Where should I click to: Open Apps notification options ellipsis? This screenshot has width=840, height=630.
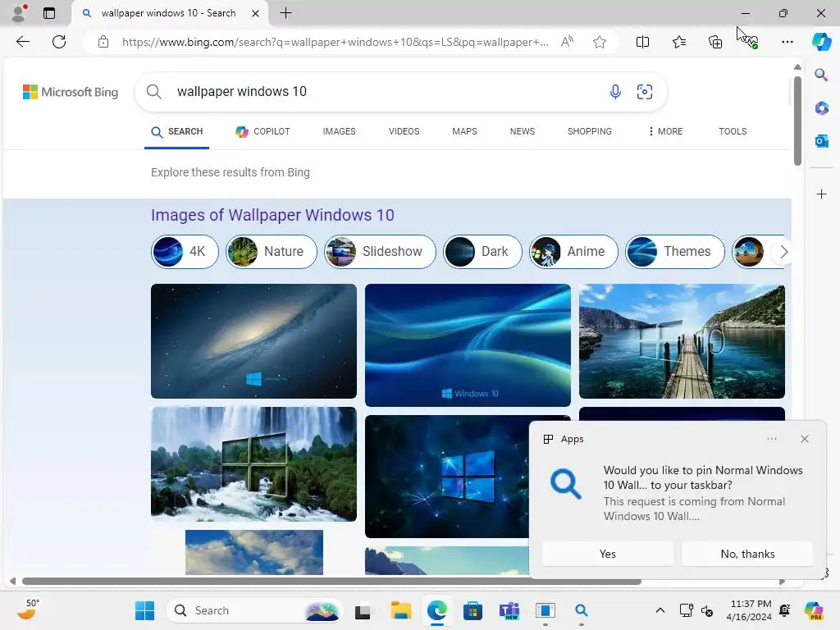pos(771,439)
